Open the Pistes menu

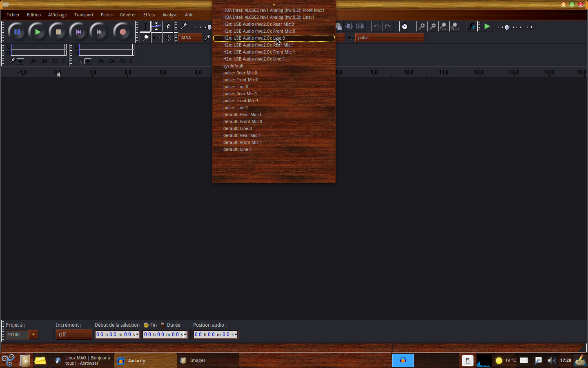click(107, 15)
